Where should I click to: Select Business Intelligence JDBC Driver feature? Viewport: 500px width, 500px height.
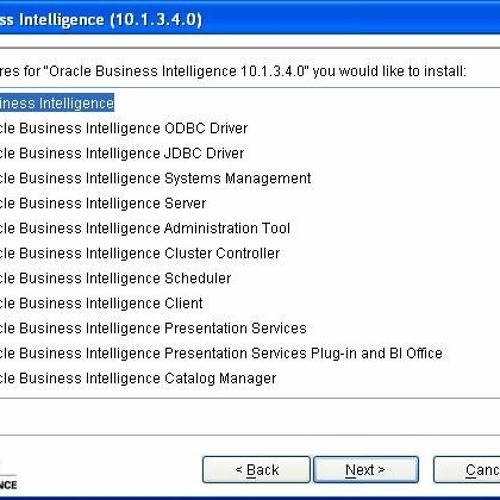pos(122,153)
